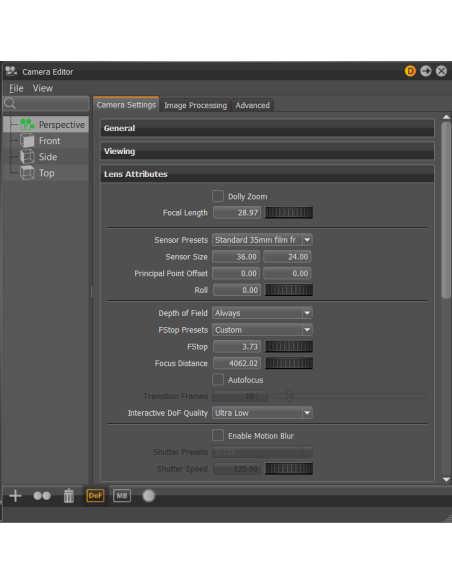Open the Sensor Presets dropdown
The height and width of the screenshot is (584, 452).
262,240
